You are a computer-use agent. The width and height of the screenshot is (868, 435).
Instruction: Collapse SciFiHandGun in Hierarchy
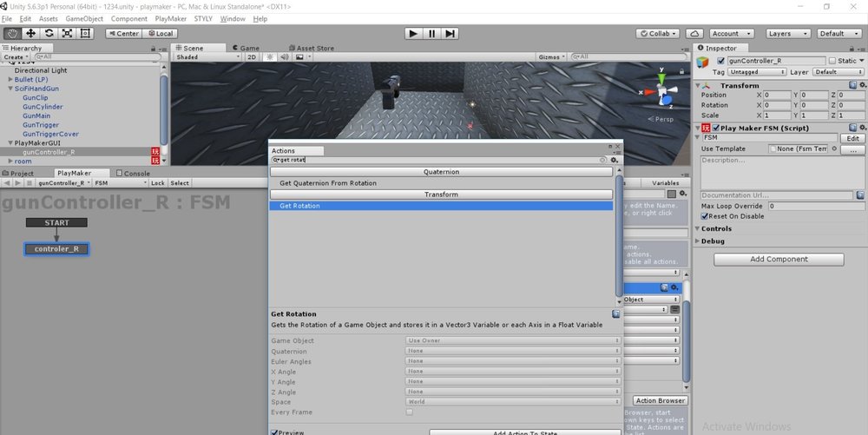click(10, 89)
